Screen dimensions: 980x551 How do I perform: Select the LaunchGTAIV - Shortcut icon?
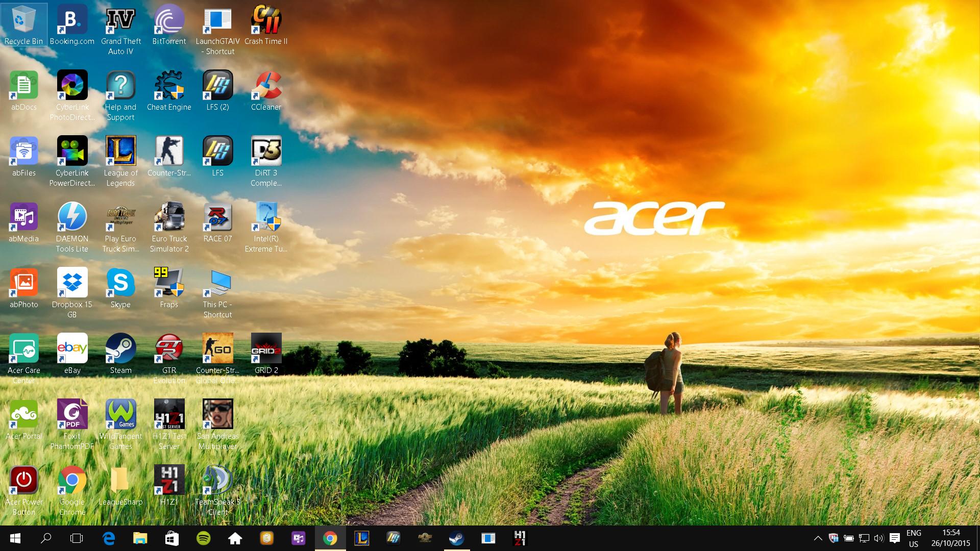point(217,30)
